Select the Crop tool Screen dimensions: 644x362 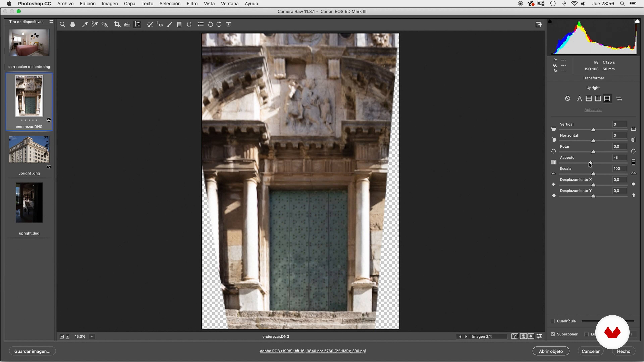coord(117,24)
